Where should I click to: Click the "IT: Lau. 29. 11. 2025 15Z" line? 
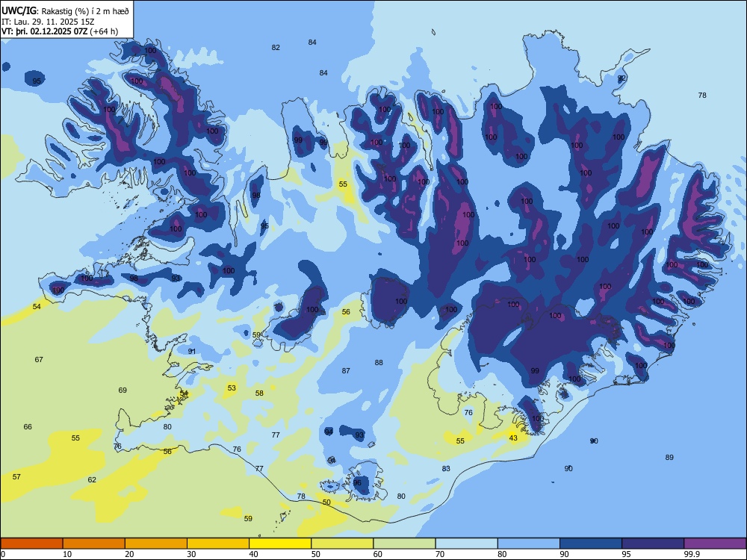(48, 22)
